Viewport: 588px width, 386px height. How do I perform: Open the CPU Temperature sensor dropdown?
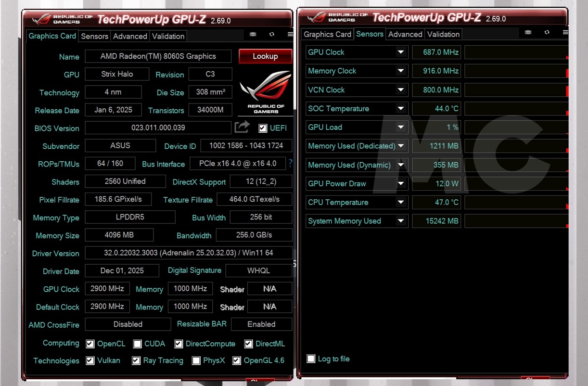(402, 202)
